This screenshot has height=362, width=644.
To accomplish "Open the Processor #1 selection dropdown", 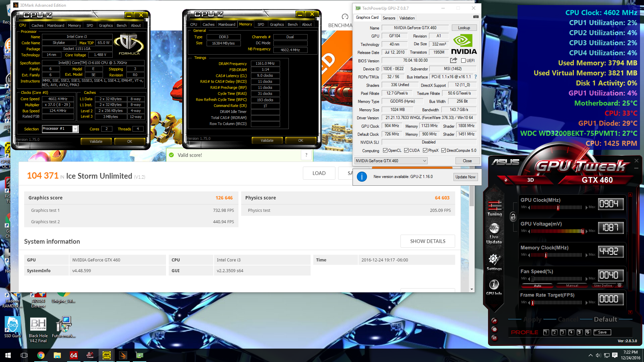I will [75, 129].
